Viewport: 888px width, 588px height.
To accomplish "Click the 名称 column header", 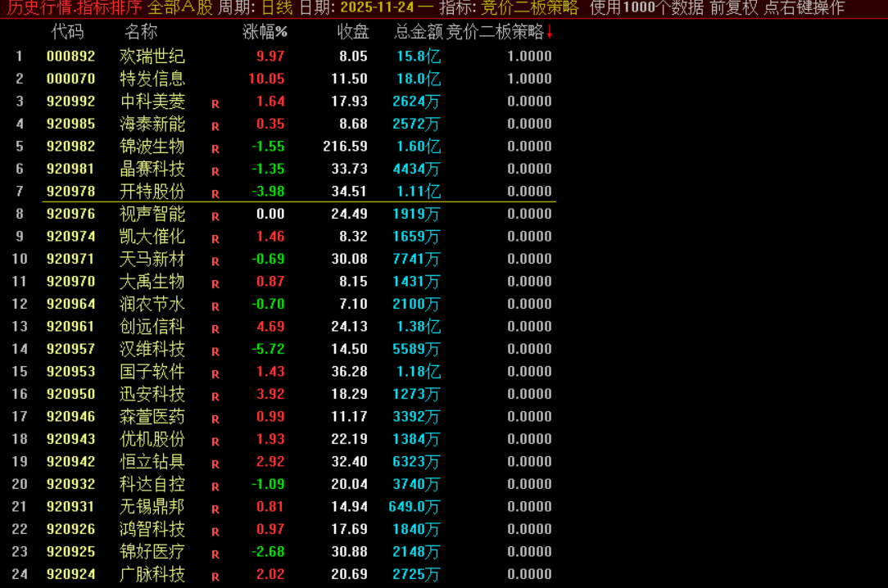I will pos(141,33).
